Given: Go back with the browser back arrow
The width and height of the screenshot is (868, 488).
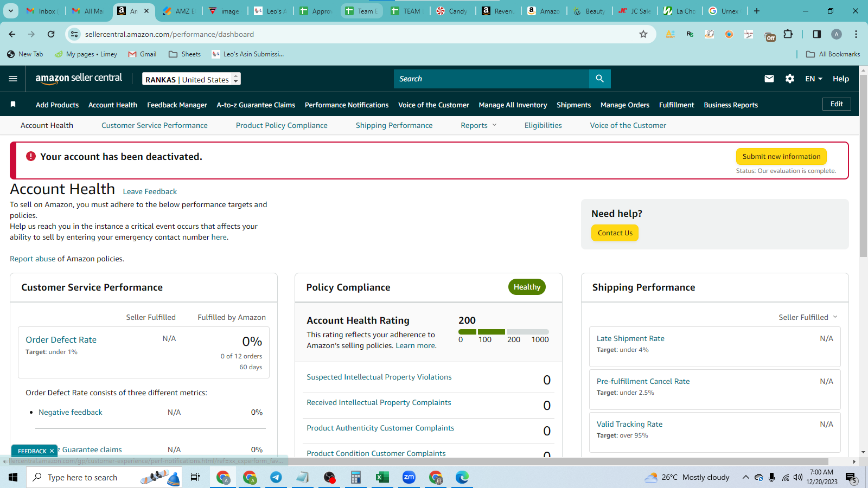Looking at the screenshot, I should click(12, 34).
